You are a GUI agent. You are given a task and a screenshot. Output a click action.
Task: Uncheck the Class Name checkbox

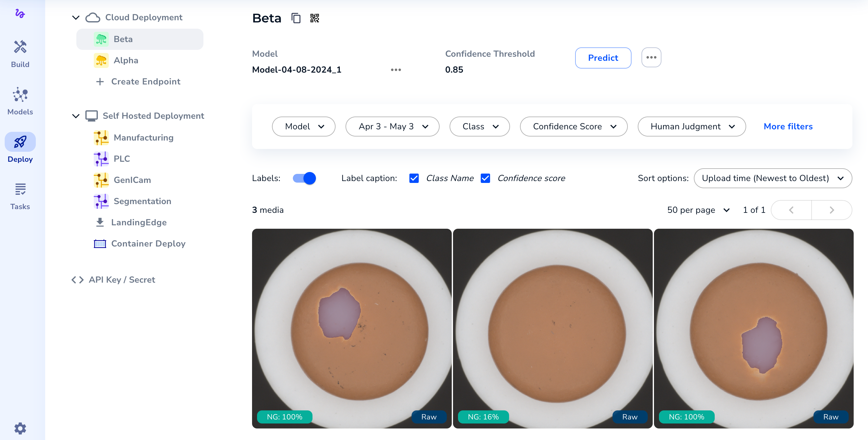pos(414,178)
